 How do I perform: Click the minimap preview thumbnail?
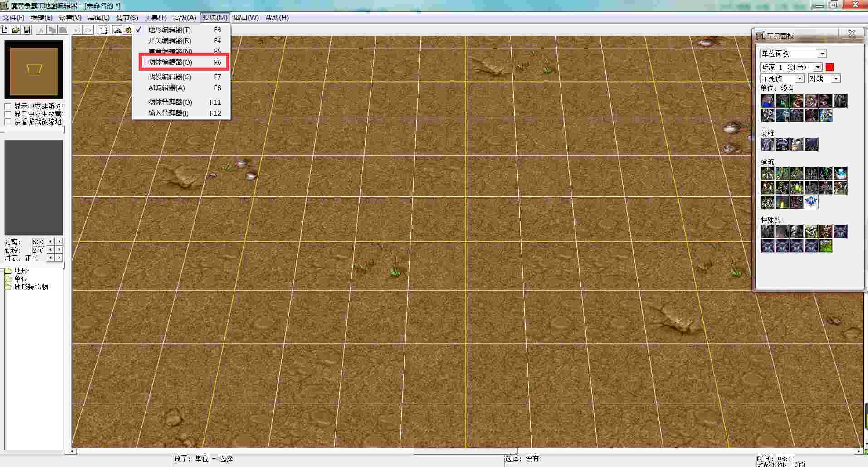34,70
